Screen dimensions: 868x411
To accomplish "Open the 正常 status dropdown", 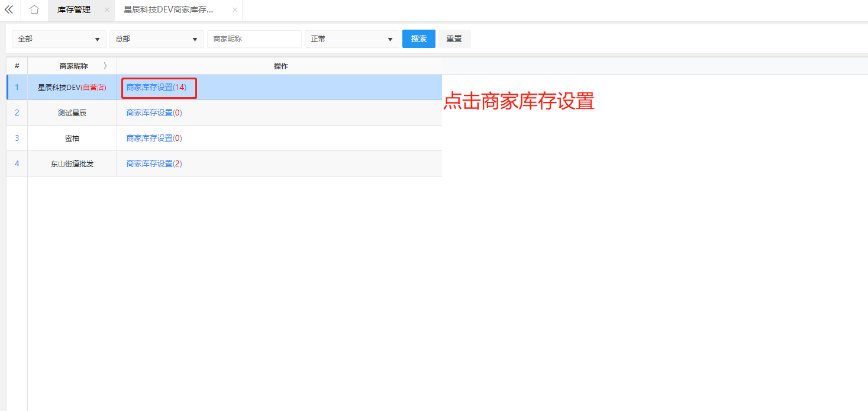I will (x=351, y=39).
